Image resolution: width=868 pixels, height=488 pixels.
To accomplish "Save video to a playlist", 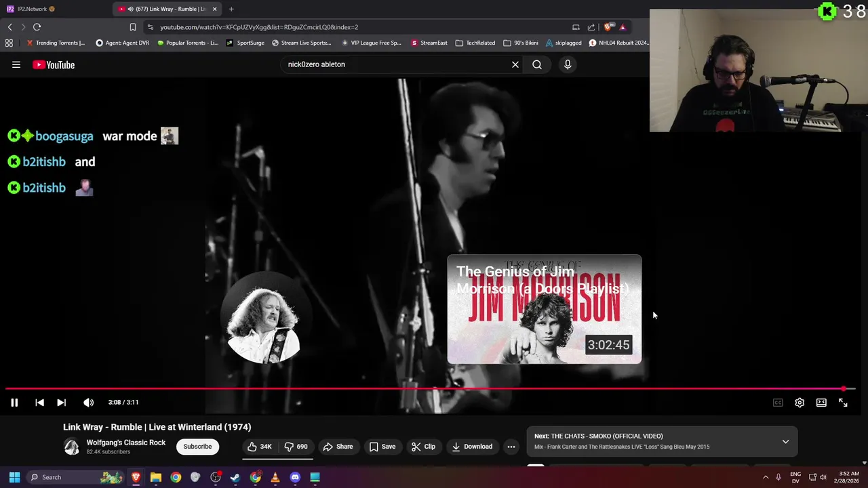I will point(382,447).
